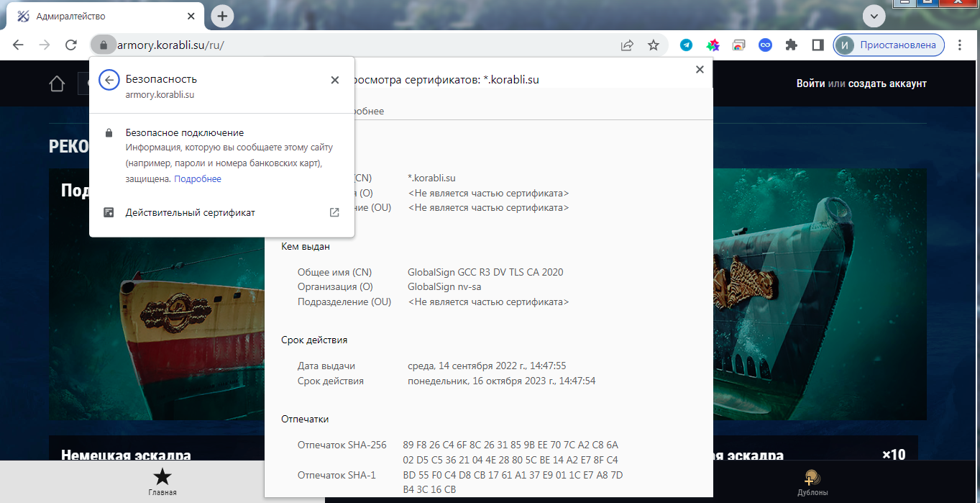The height and width of the screenshot is (503, 980).
Task: Open the Дублоны section
Action: click(x=812, y=482)
